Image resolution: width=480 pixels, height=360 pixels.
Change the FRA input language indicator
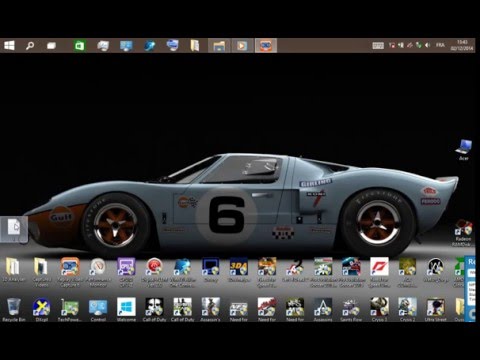[440, 45]
